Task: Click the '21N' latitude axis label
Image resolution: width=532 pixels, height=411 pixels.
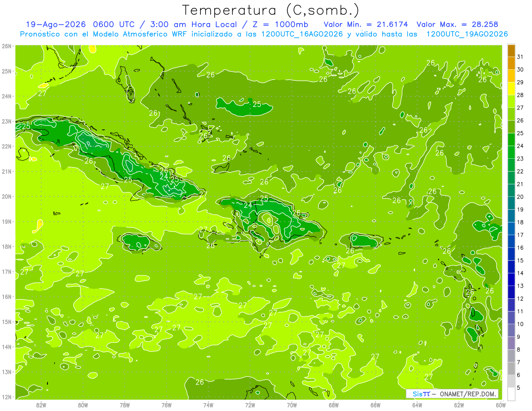Action: pos(7,171)
